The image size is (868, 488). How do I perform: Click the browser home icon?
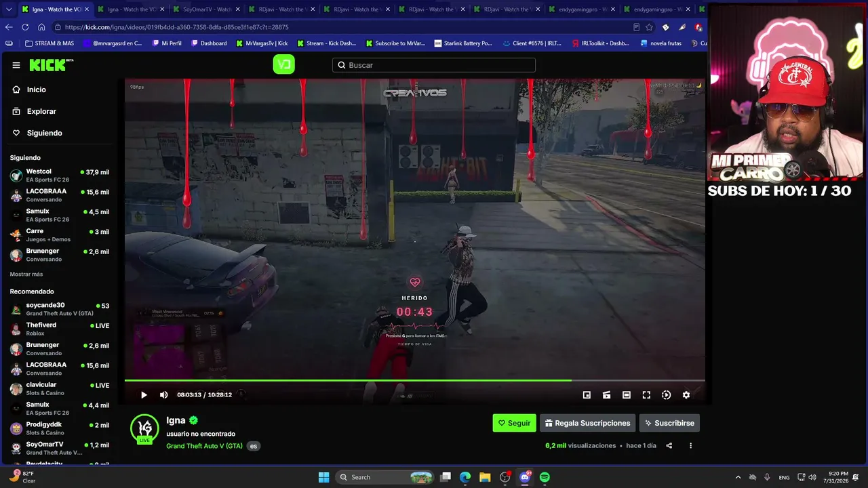point(41,27)
